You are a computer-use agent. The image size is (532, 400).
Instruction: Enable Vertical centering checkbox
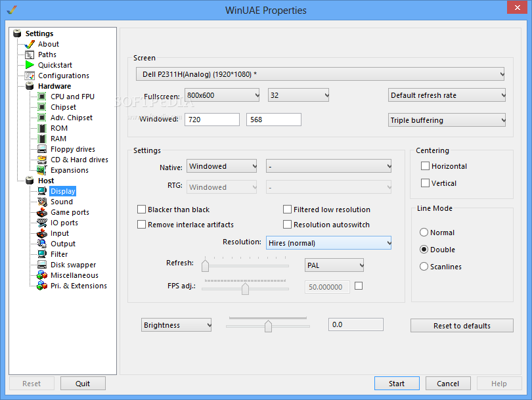425,183
